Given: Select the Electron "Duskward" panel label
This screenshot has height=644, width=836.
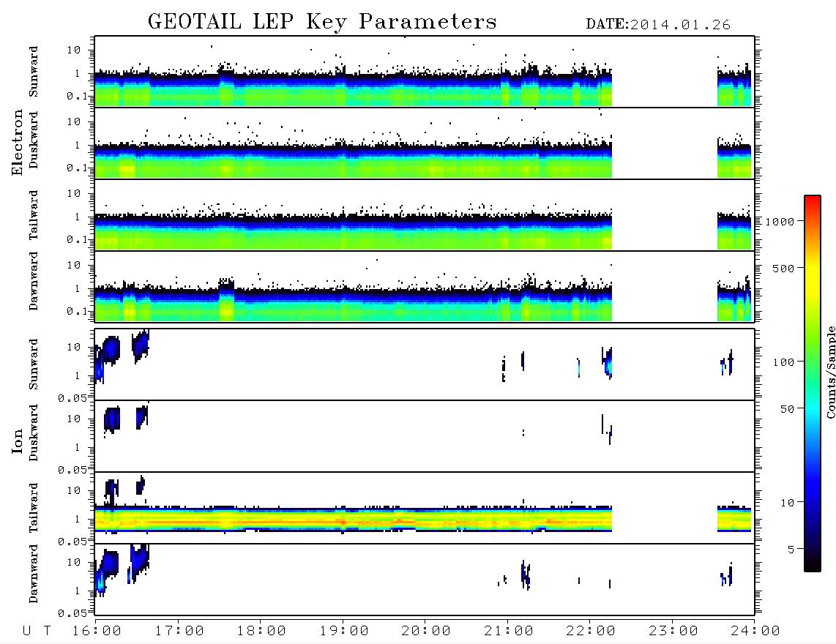Looking at the screenshot, I should pos(34,141).
